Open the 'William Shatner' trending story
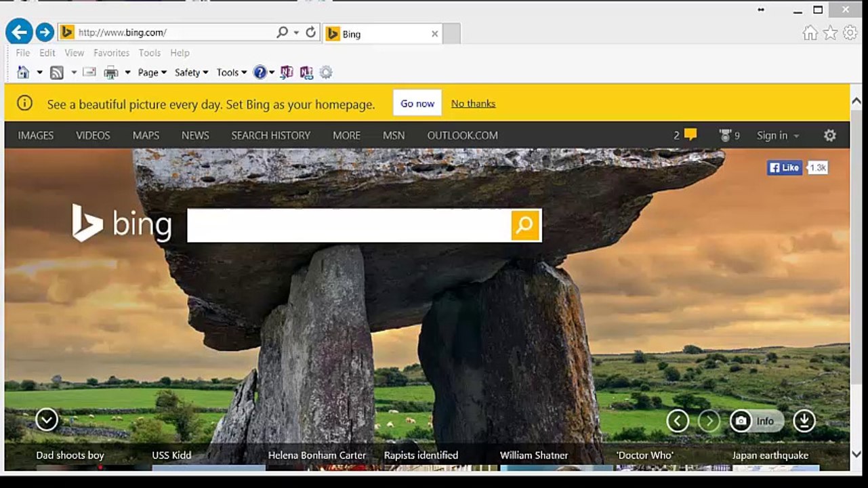 click(x=534, y=455)
